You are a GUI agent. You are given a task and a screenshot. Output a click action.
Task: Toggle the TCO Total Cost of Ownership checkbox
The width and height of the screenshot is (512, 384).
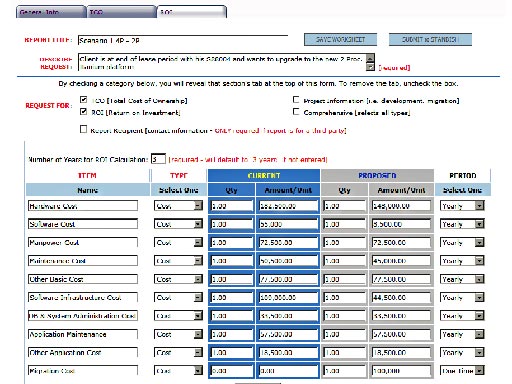pyautogui.click(x=84, y=100)
